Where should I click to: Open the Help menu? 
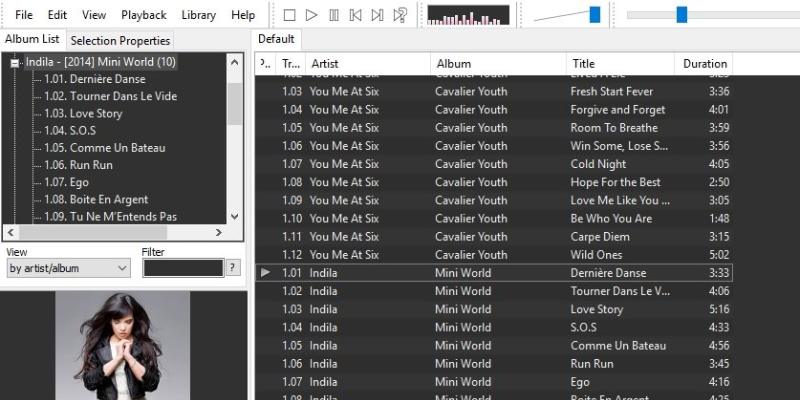(x=243, y=15)
